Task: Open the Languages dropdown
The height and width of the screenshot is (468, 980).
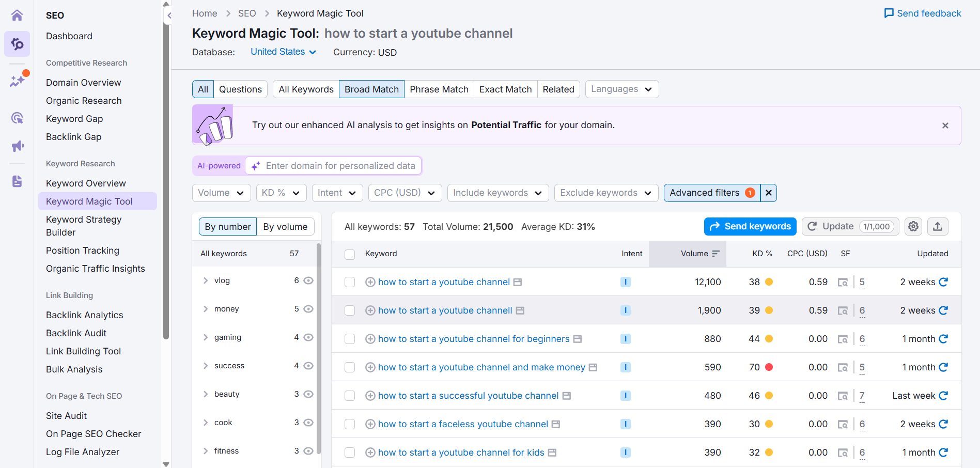Action: 621,89
